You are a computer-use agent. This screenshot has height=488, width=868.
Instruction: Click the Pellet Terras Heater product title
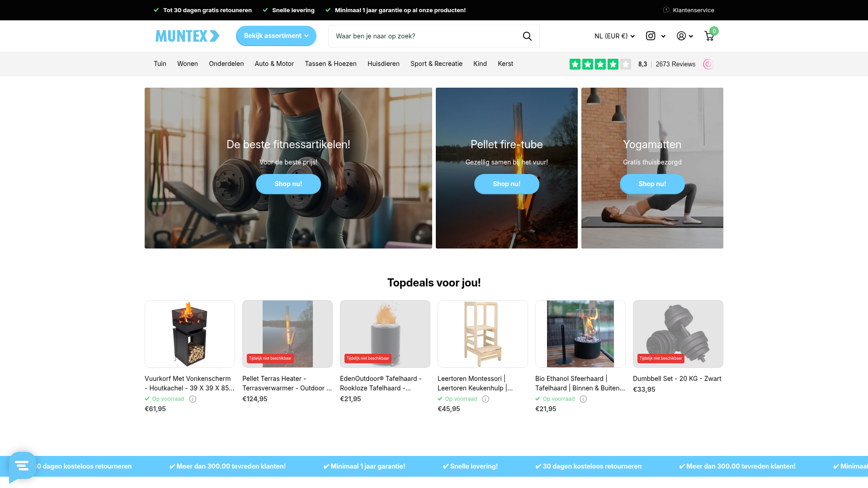click(287, 383)
